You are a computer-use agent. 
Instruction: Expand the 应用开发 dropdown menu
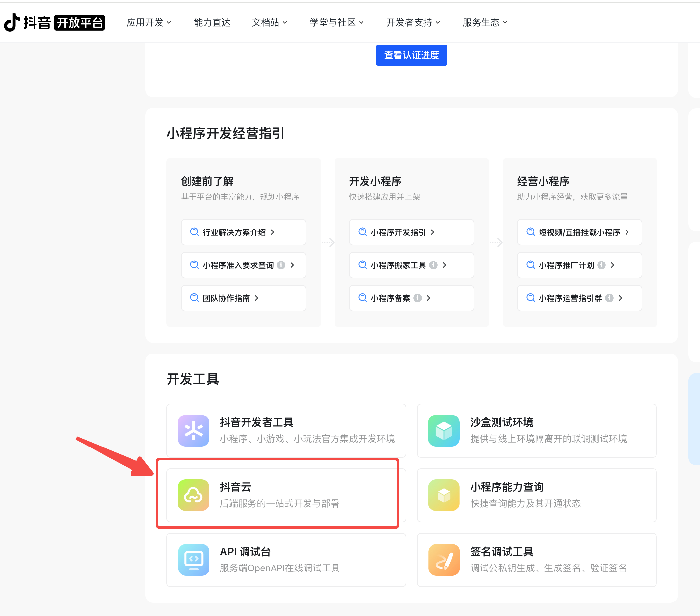[149, 23]
